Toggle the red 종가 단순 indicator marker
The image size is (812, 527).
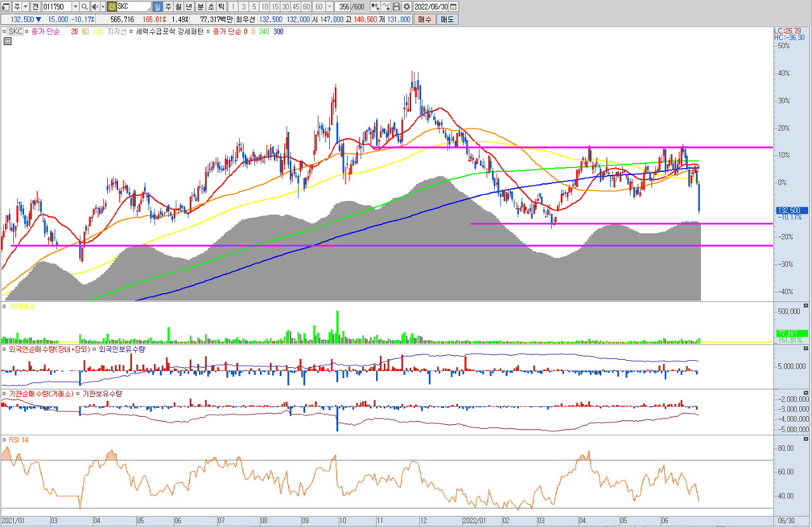208,31
